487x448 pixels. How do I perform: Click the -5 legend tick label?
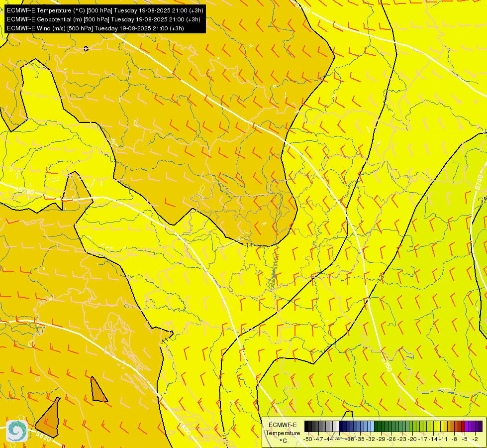pos(465,440)
